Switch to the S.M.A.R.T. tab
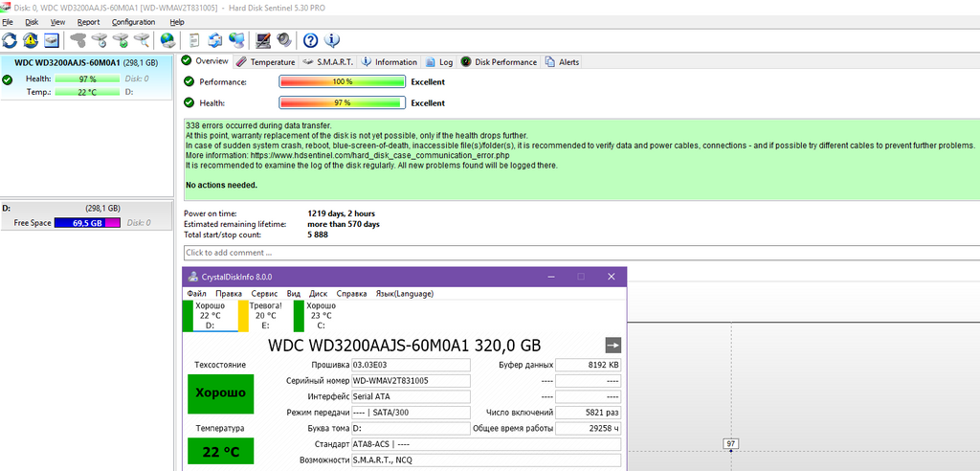This screenshot has height=471, width=980. point(327,62)
